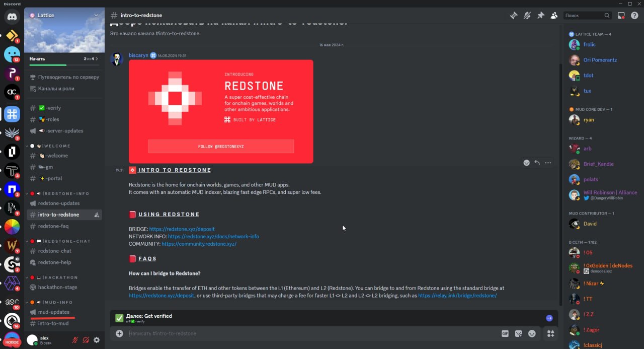This screenshot has width=644, height=349.
Task: Go to the roles channel
Action: click(x=64, y=119)
